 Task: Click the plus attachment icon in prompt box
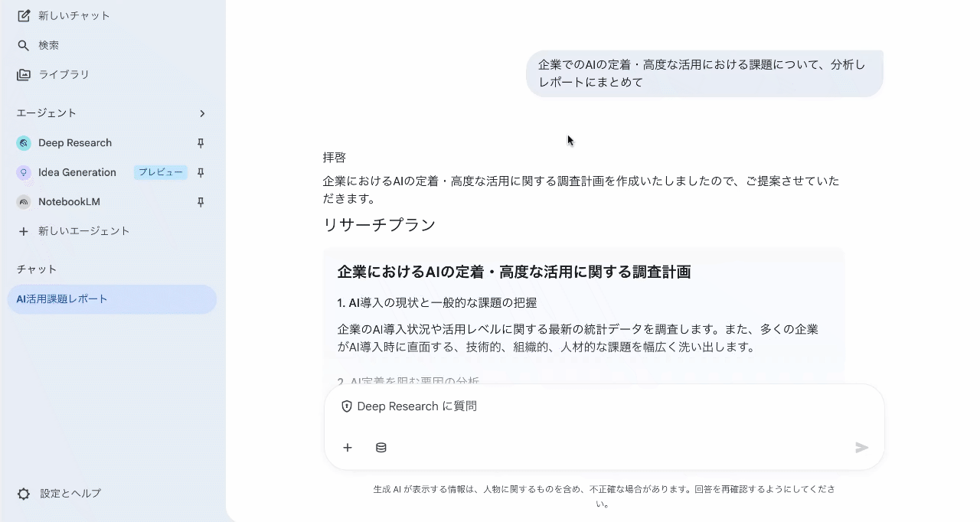pos(348,448)
